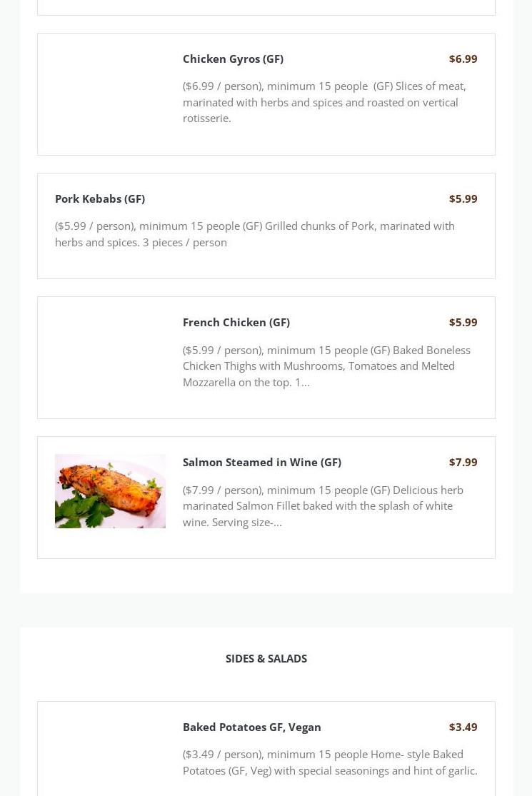532x796 pixels.
Task: Click the Sides & Salads section heading
Action: pyautogui.click(x=266, y=658)
